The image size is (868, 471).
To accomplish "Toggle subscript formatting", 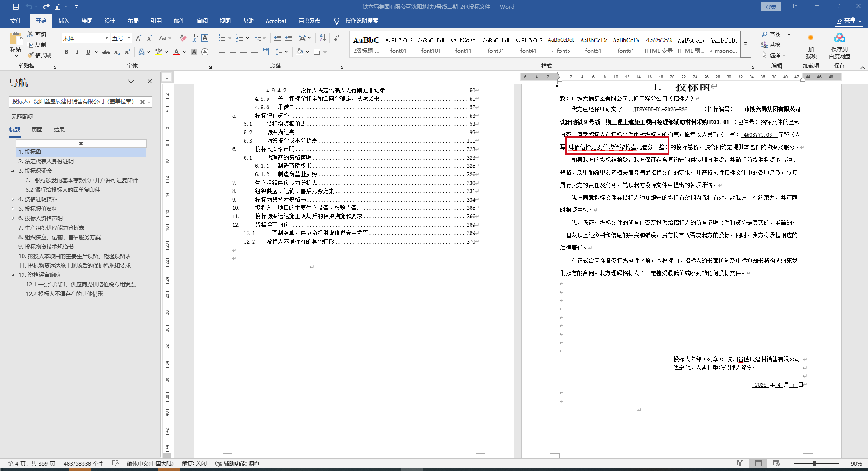I will click(117, 52).
